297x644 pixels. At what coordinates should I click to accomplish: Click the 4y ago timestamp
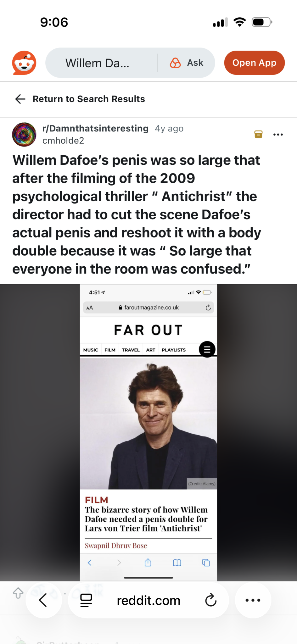[169, 129]
